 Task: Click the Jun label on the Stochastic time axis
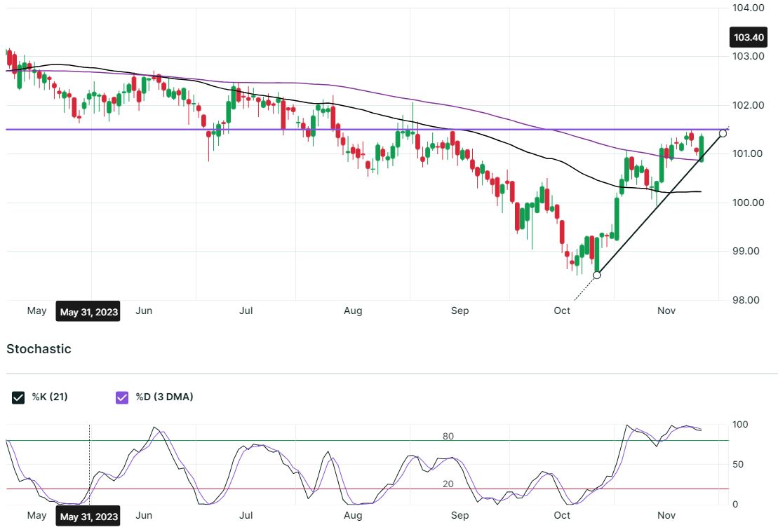coord(144,516)
